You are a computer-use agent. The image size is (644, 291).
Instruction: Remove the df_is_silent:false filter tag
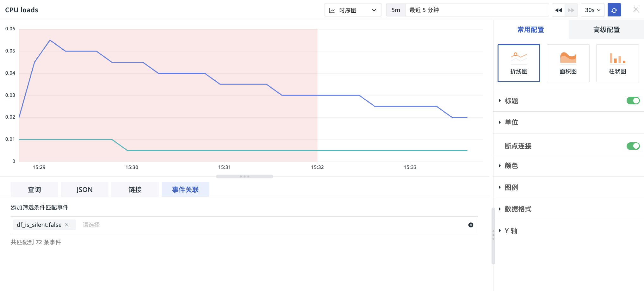(x=67, y=225)
